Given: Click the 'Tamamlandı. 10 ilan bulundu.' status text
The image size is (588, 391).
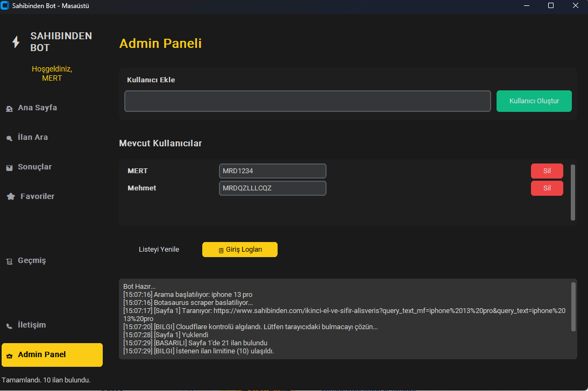Looking at the screenshot, I should [46, 380].
